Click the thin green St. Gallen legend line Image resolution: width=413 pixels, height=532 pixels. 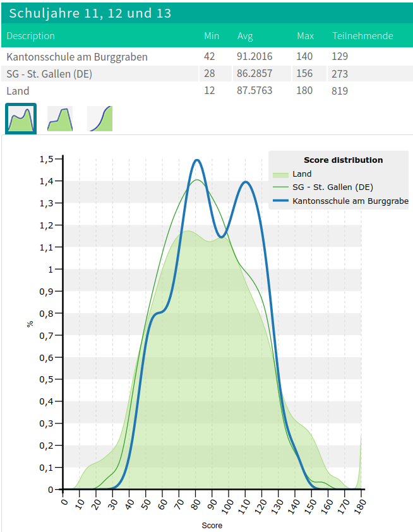280,187
